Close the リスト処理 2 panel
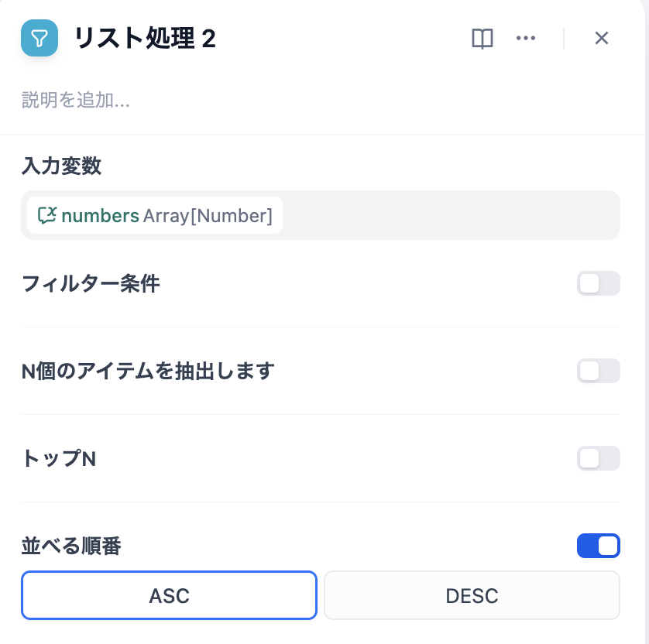Image resolution: width=649 pixels, height=644 pixels. [x=602, y=39]
